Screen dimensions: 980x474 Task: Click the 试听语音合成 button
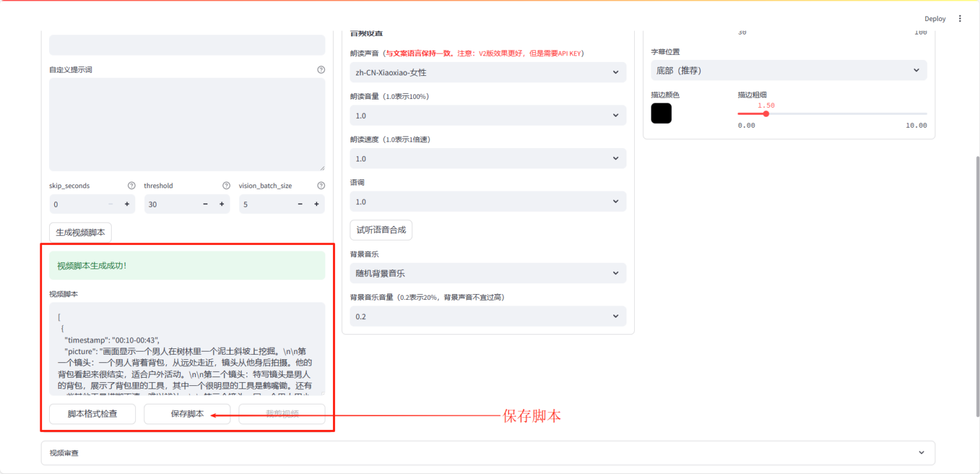pos(381,230)
